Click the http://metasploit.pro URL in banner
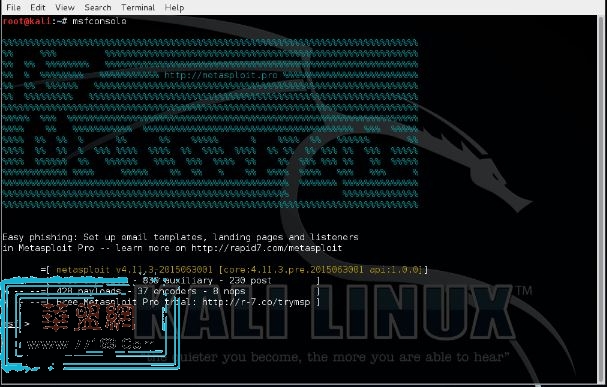Screen dimensions: 607x387 [x=221, y=75]
